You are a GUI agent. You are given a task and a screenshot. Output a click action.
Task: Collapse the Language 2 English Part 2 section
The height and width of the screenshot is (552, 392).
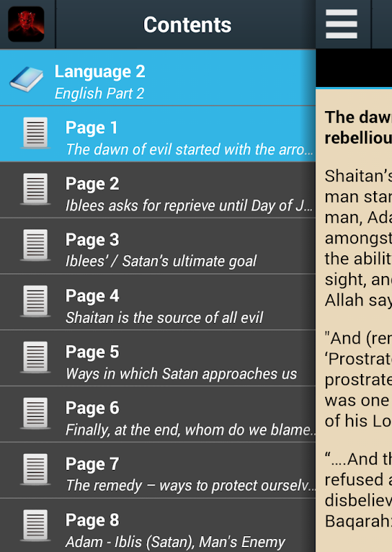pos(158,78)
